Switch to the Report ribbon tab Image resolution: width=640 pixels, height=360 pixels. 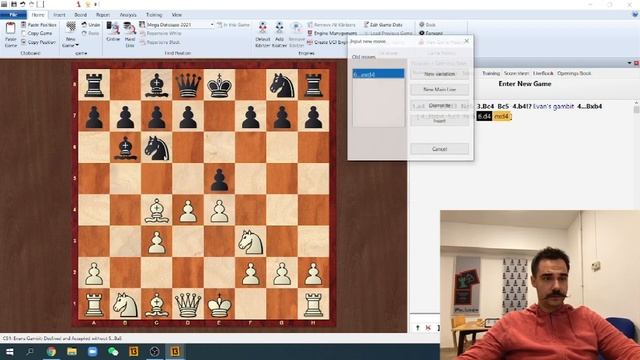pos(102,15)
